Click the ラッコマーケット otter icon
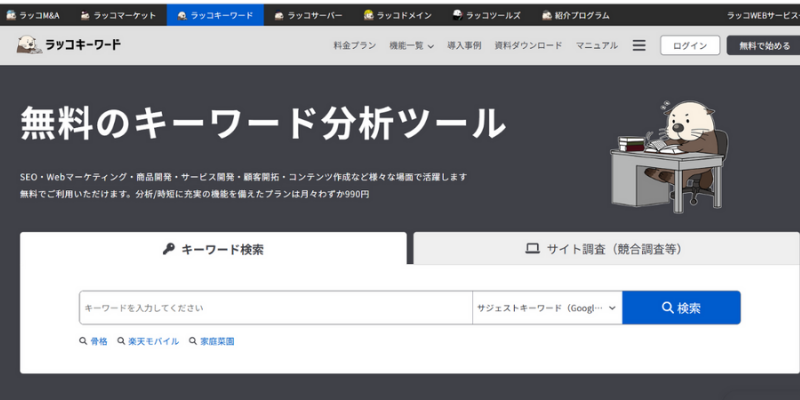 [x=85, y=15]
